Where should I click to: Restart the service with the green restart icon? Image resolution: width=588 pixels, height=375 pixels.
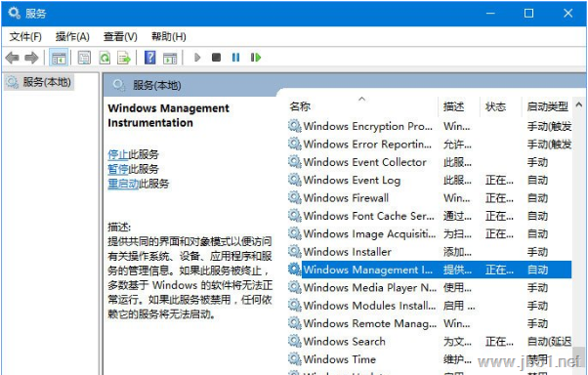(x=256, y=58)
